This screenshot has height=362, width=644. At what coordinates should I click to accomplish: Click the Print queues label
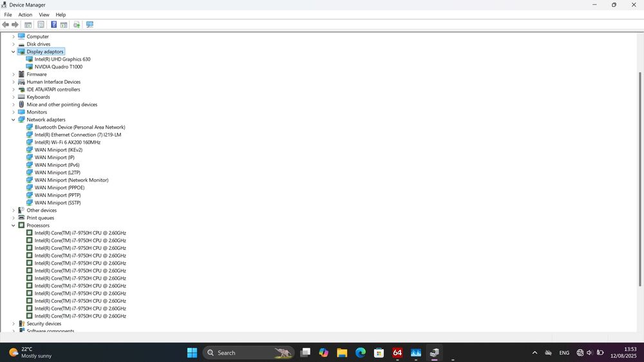40,218
